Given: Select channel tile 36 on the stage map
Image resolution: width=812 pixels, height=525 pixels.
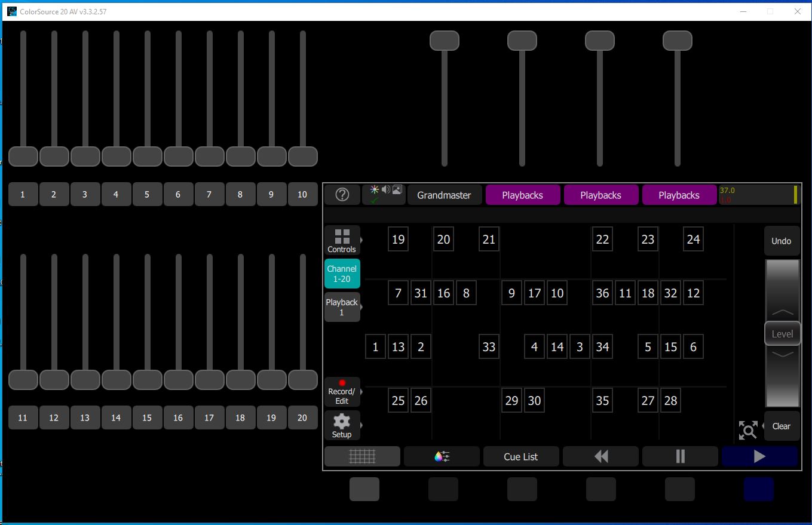Looking at the screenshot, I should pos(602,293).
